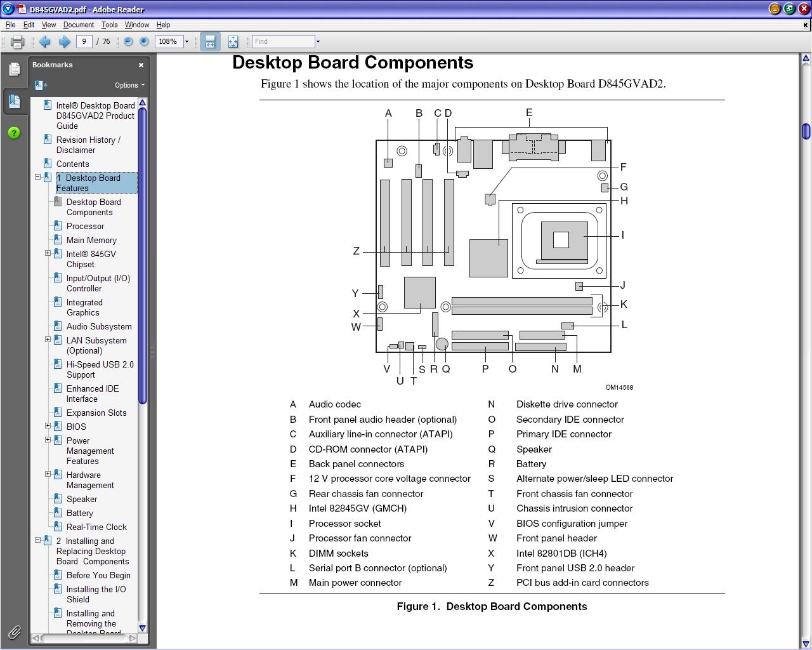Open the Tools menu
Viewport: 812px width, 650px height.
click(x=109, y=25)
